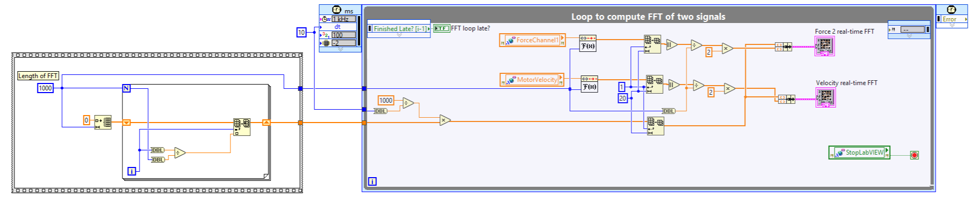Click the Error output terminal
Screen dimensions: 980x198
(x=952, y=19)
